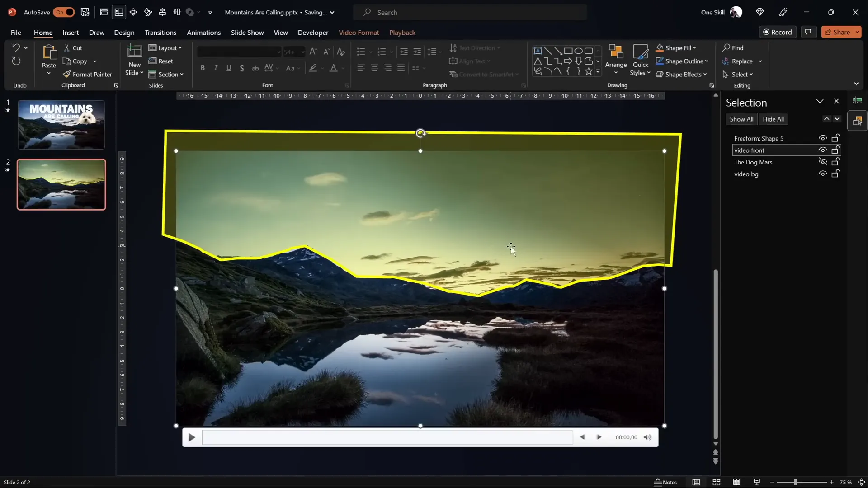Open the Select dropdown
Image resolution: width=868 pixels, height=488 pixels.
tap(738, 74)
